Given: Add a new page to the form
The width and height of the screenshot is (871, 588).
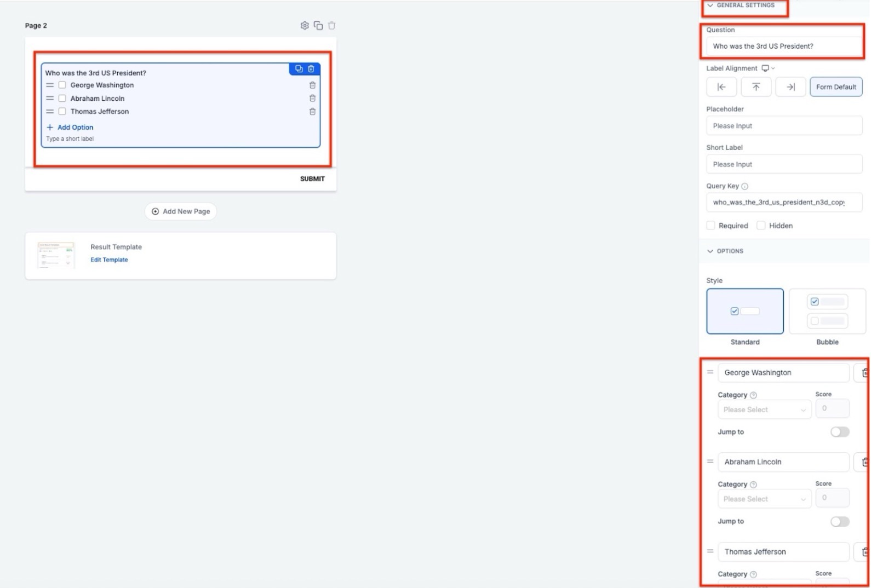Looking at the screenshot, I should [x=181, y=211].
